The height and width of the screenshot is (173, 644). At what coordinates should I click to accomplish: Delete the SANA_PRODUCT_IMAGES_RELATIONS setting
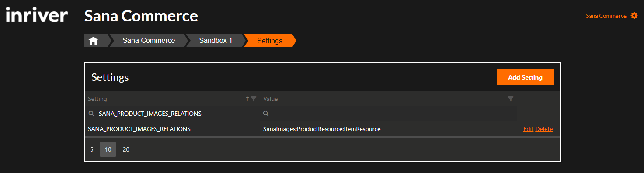click(x=544, y=129)
